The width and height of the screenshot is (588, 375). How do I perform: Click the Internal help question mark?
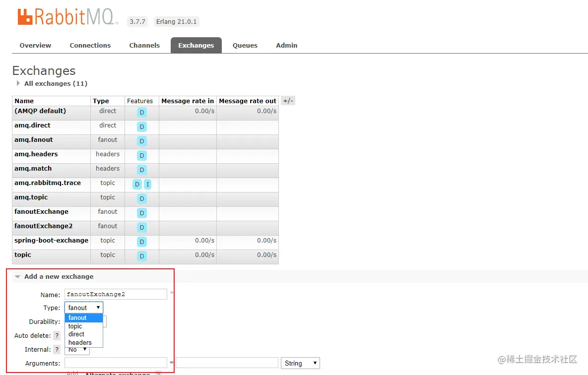pos(57,350)
